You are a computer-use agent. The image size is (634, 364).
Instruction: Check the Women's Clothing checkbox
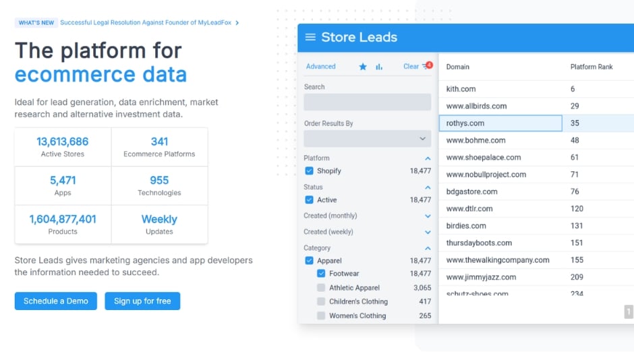(321, 315)
